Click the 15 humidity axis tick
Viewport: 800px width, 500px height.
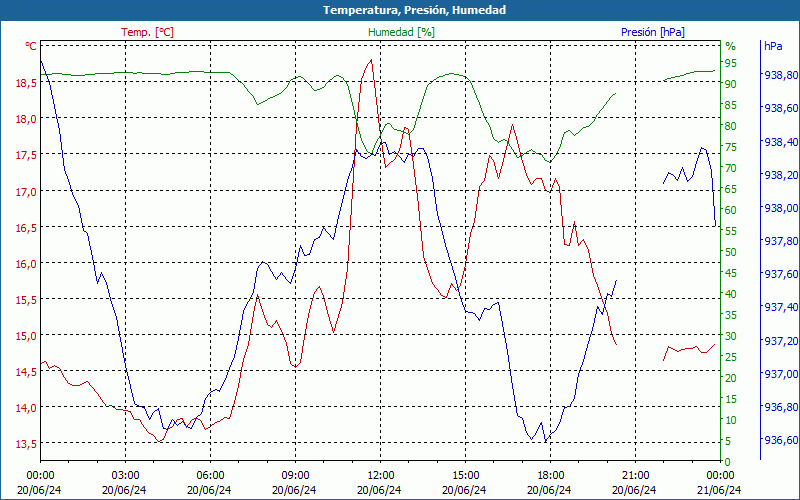(731, 399)
